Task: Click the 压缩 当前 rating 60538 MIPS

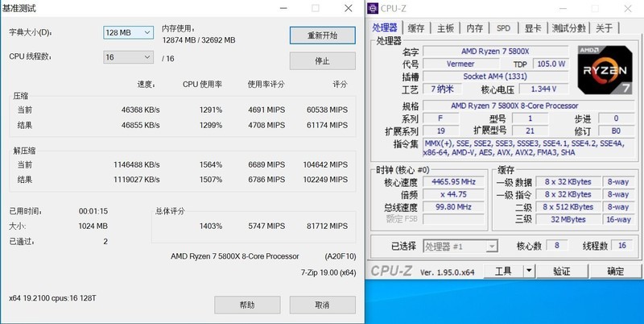Action: (x=327, y=110)
